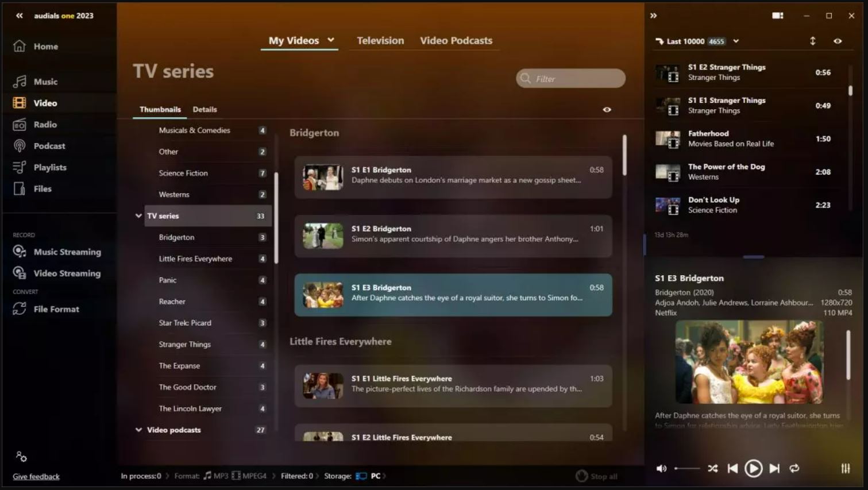Adjust the volume slider
This screenshot has width=868, height=490.
[688, 469]
